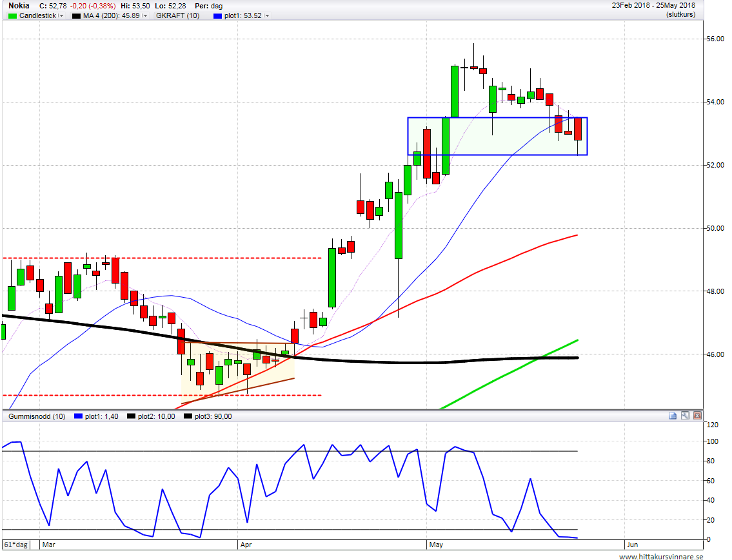Select the MA 4 (200): 45.89 label
732x560 pixels.
pos(112,16)
